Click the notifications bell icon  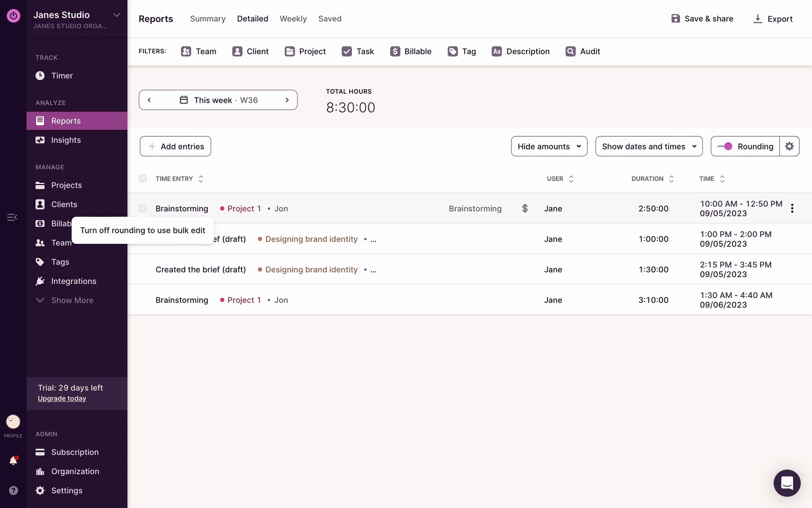click(x=13, y=461)
